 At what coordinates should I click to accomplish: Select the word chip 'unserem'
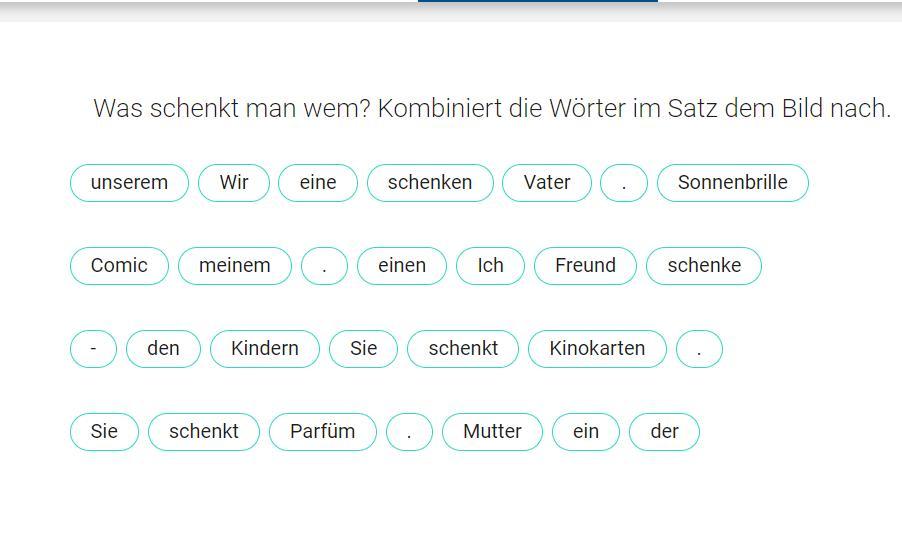click(x=129, y=183)
